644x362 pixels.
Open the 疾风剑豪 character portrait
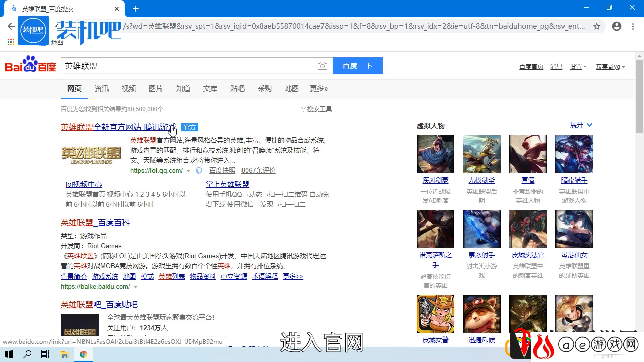coord(435,154)
